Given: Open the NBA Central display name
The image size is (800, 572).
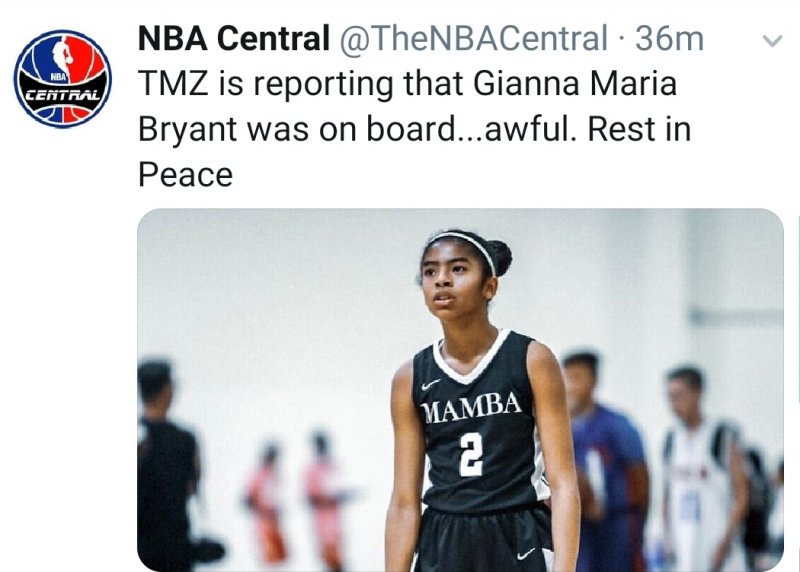Looking at the screenshot, I should (233, 39).
